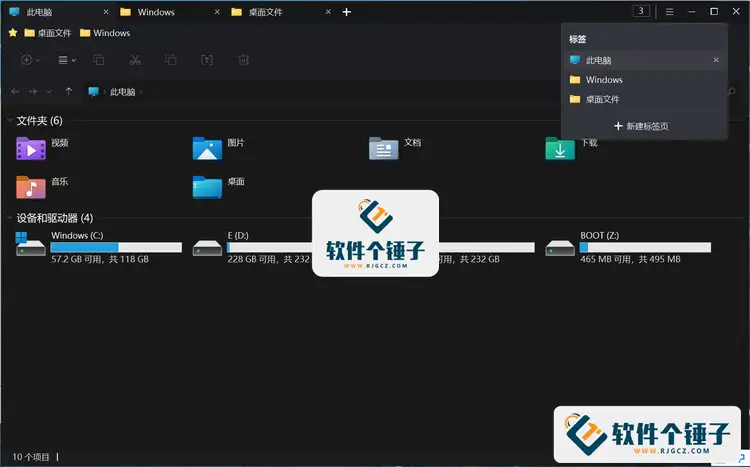Click the text 57.2 GB 可用, 共 118 GB
The image size is (750, 467).
pyautogui.click(x=100, y=259)
